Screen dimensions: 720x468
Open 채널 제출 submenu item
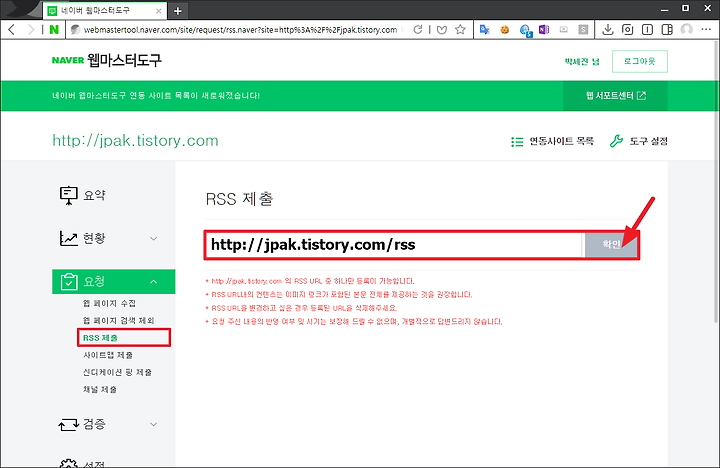(x=100, y=389)
